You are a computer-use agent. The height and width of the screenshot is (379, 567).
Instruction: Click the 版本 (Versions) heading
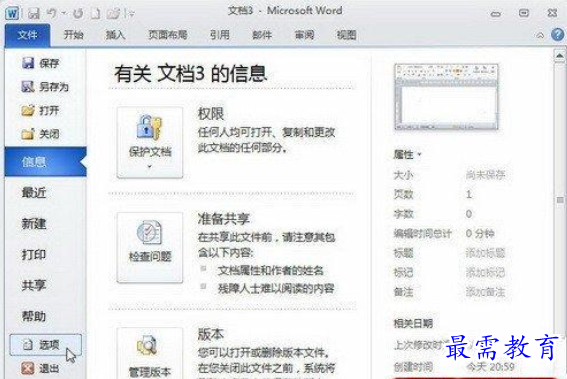(211, 335)
